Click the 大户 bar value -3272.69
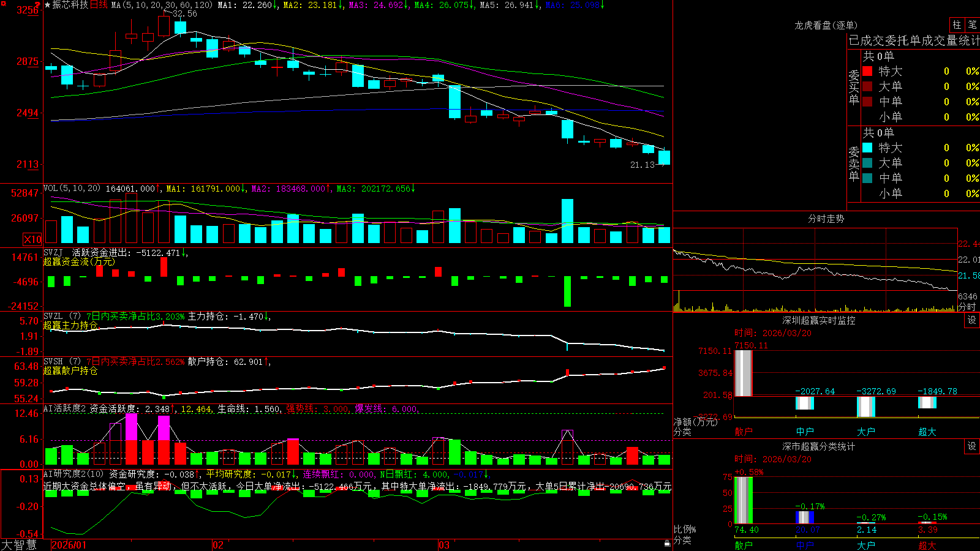 [x=876, y=391]
